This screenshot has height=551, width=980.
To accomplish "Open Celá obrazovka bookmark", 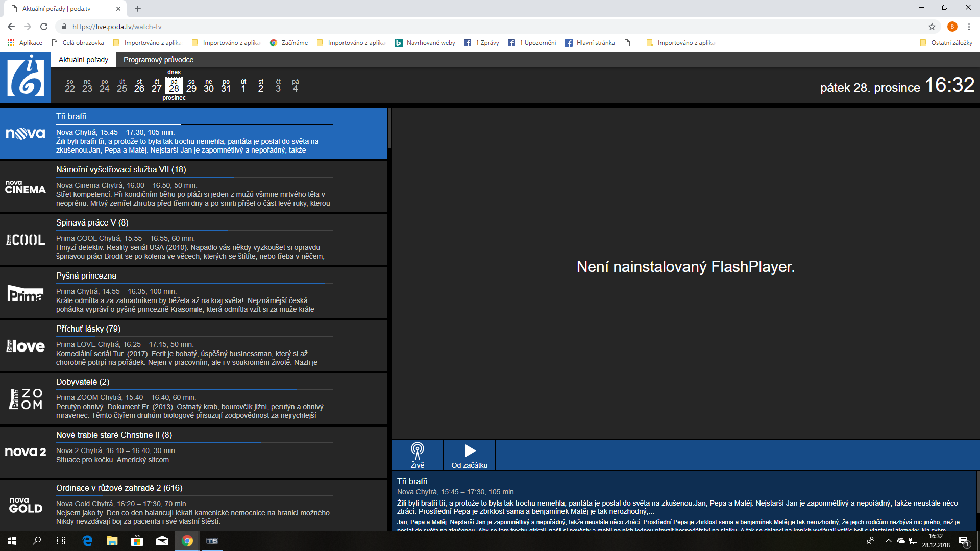I will (x=78, y=43).
